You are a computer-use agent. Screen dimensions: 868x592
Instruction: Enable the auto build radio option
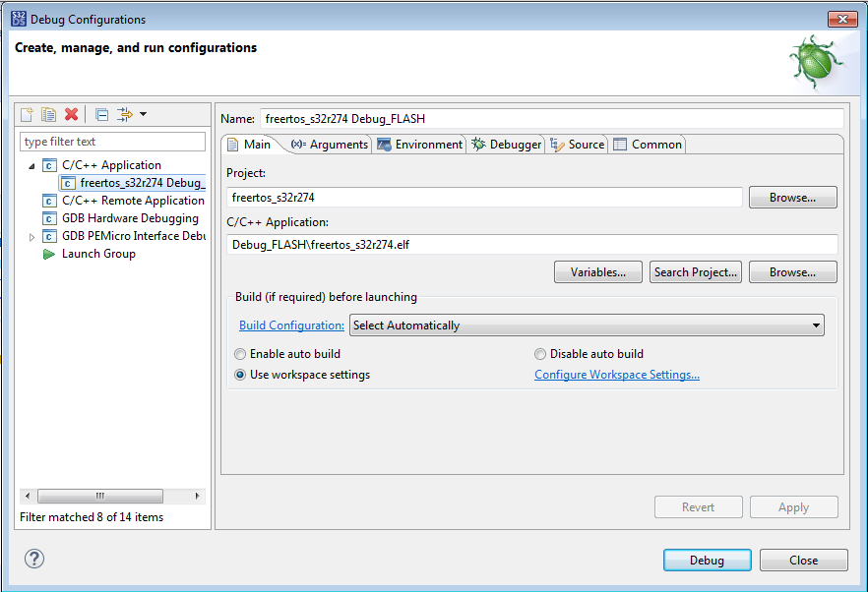[240, 354]
